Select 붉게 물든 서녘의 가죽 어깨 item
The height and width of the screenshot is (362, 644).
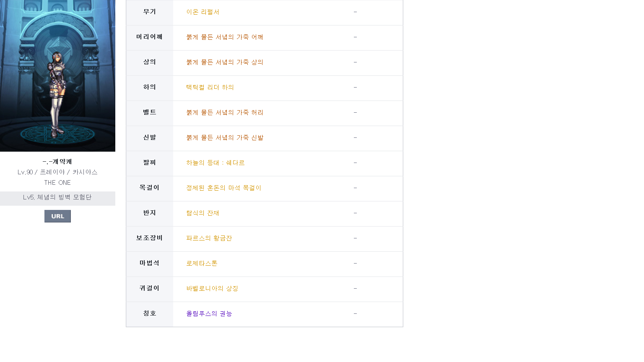pyautogui.click(x=225, y=37)
